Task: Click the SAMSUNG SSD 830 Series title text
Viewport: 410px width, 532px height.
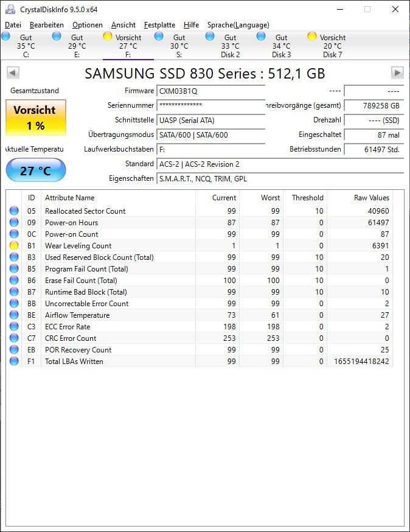Action: coord(204,73)
